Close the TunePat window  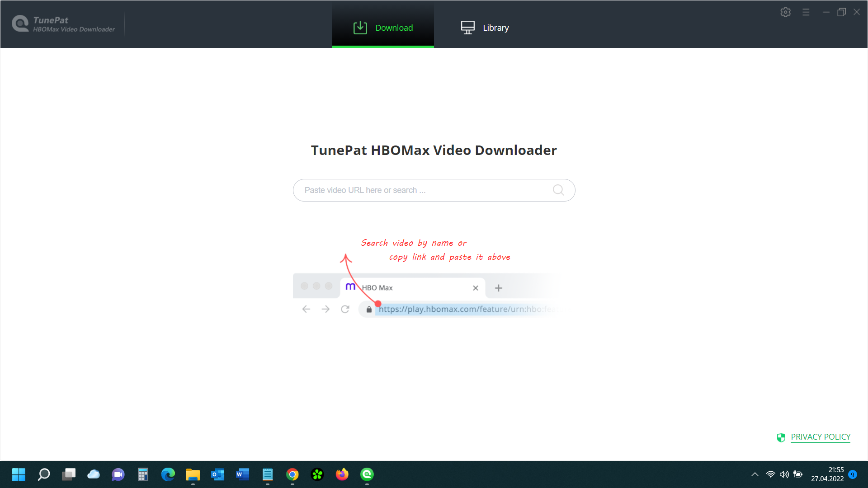[857, 12]
